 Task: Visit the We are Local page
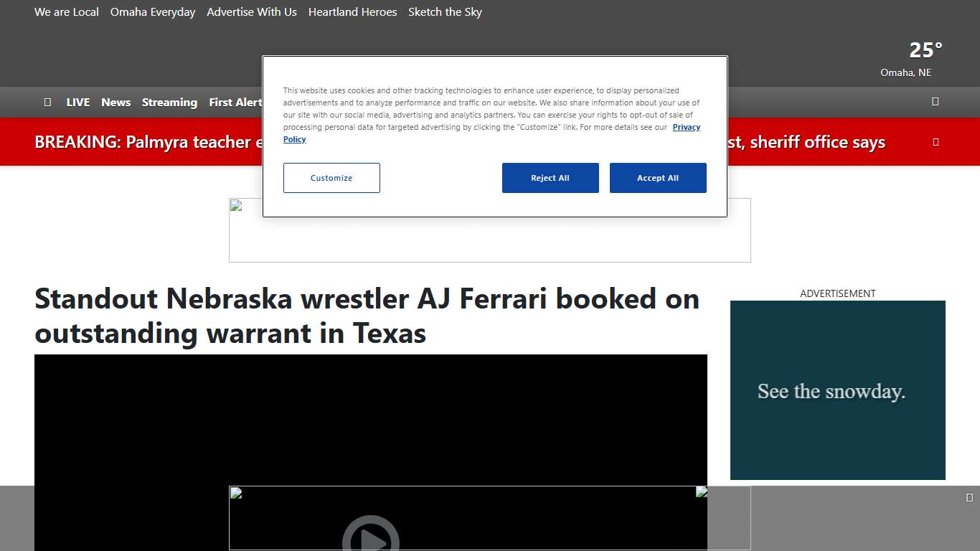pos(67,11)
